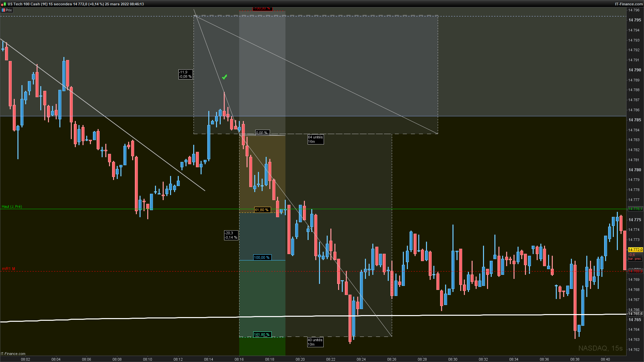Screen dimensions: 644x362
Task: Click the red -100,00 % Fibonacci label
Action: pos(262,8)
